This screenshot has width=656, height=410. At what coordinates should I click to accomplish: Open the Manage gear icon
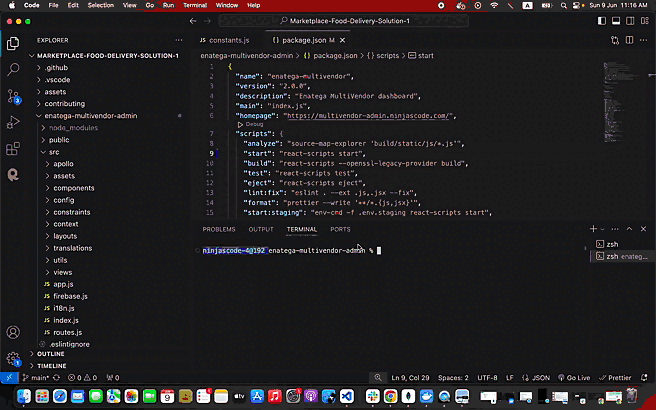pos(13,358)
